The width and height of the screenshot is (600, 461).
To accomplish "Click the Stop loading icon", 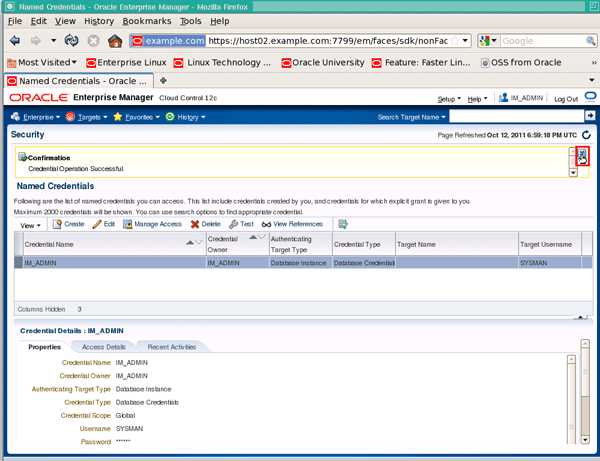I will pyautogui.click(x=93, y=41).
